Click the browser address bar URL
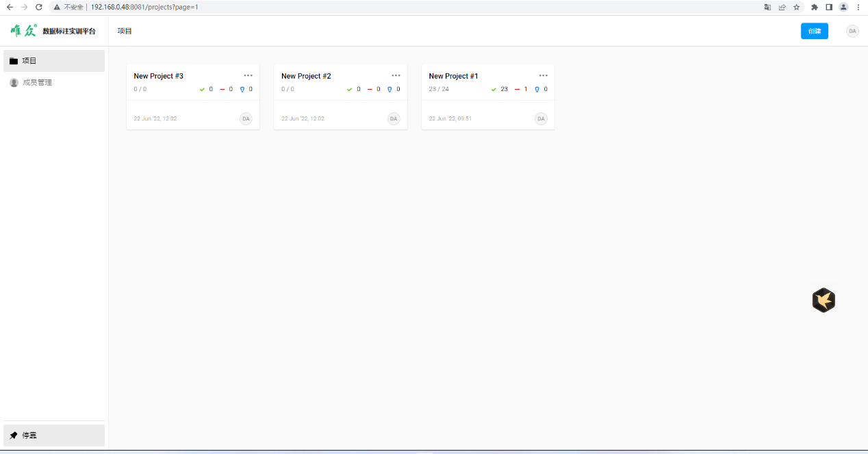868x454 pixels. (144, 7)
